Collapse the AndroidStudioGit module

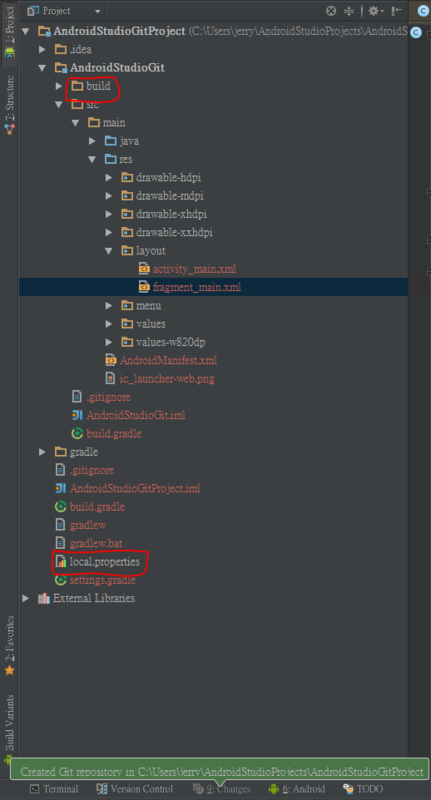coord(42,68)
